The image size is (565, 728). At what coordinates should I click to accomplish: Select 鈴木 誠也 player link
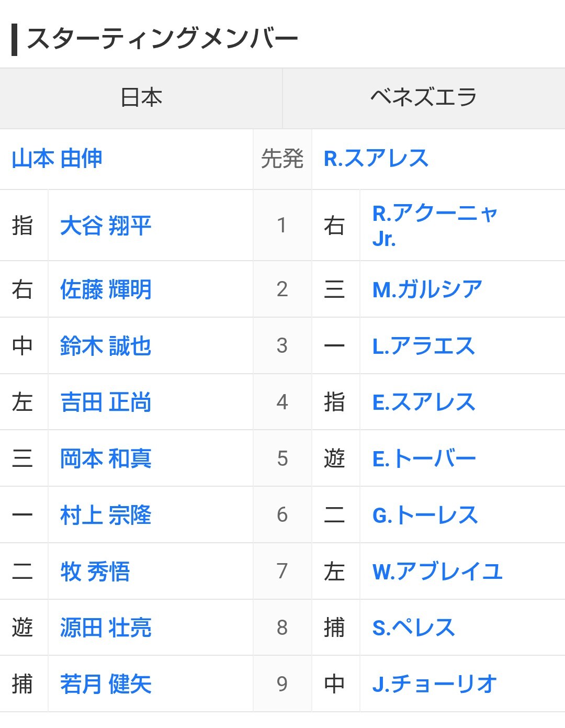106,346
